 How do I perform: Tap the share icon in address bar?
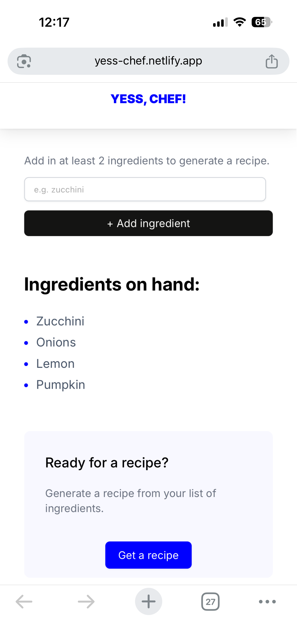click(x=272, y=61)
